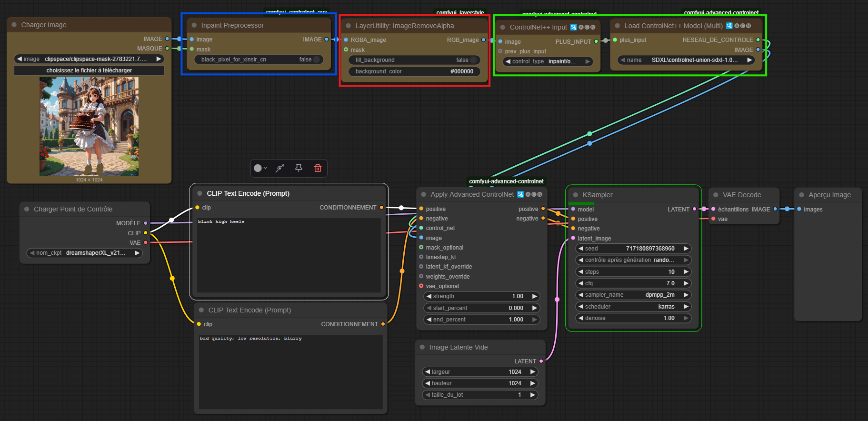
Task: Increase the steps value with right arrow
Action: coord(686,272)
